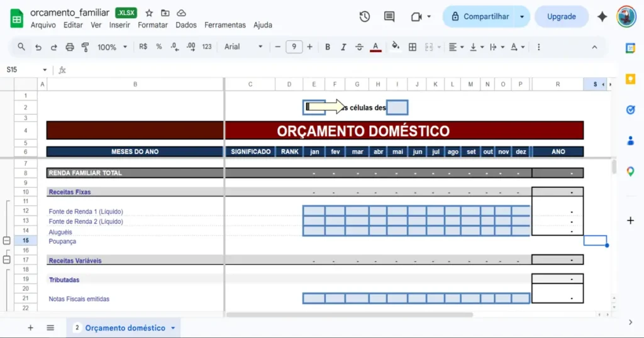Image resolution: width=644 pixels, height=338 pixels.
Task: Open the Inserir menu
Action: [119, 25]
